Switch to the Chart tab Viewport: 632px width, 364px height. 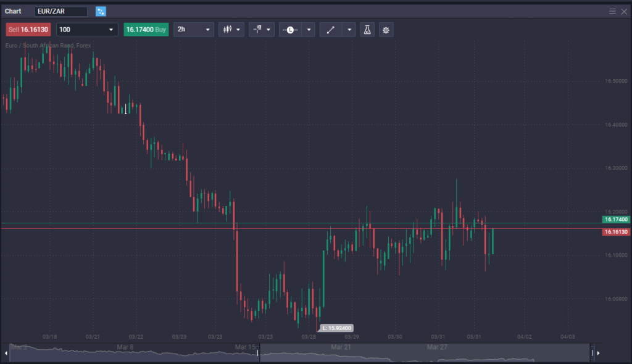click(x=13, y=10)
